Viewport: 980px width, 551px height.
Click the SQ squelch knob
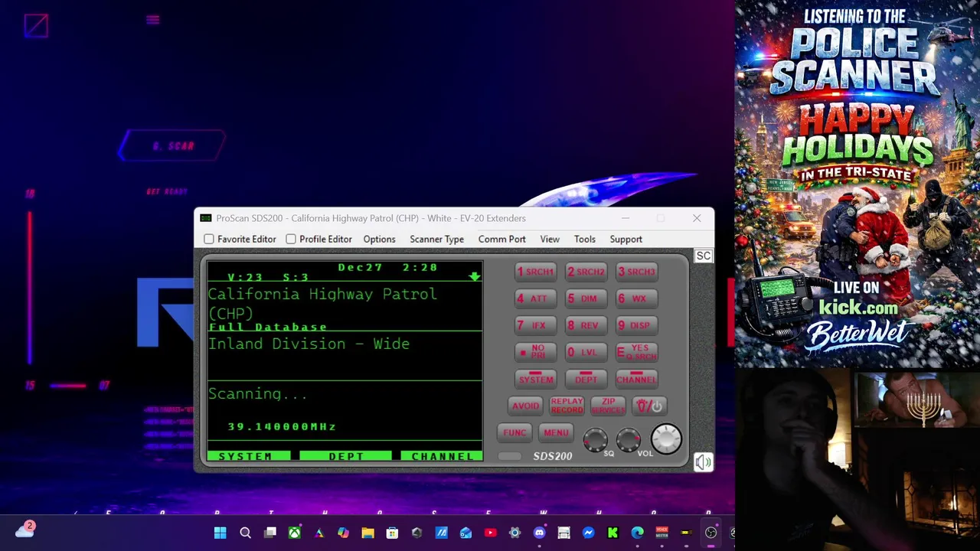coord(595,439)
